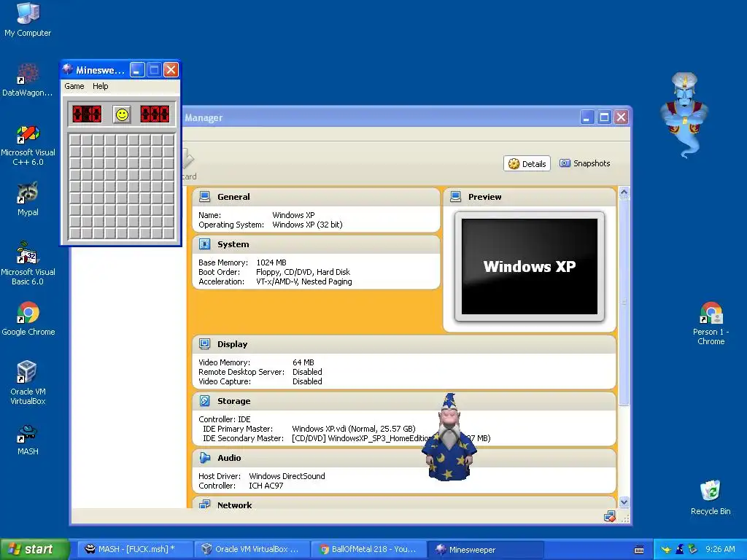Screen dimensions: 747x560
Task: Click the on-screen keyboard taskbar icon
Action: click(639, 550)
